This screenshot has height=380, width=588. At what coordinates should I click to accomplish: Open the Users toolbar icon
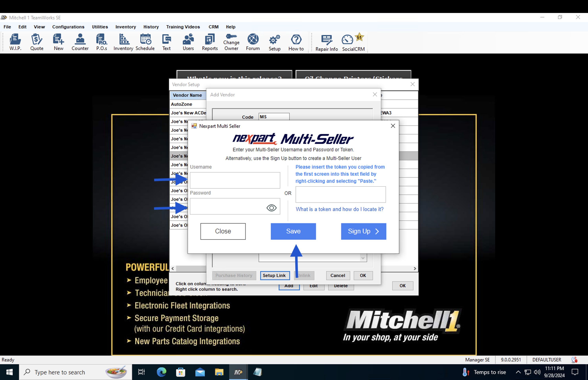[x=188, y=42]
